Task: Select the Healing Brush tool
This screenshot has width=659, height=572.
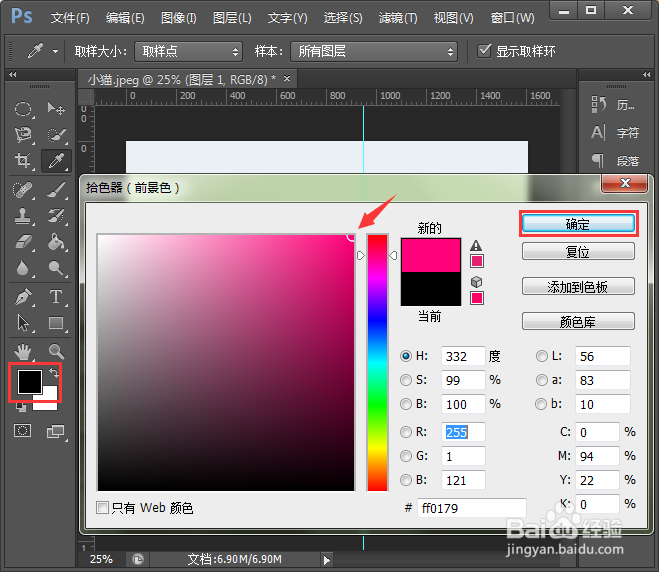Action: click(x=23, y=190)
